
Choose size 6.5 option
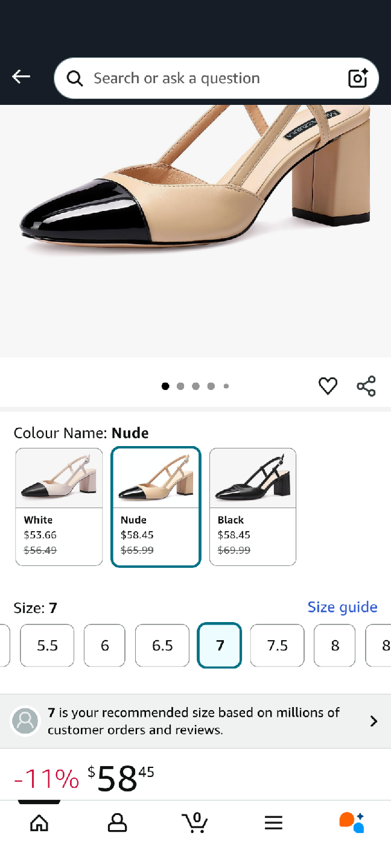[x=162, y=646]
